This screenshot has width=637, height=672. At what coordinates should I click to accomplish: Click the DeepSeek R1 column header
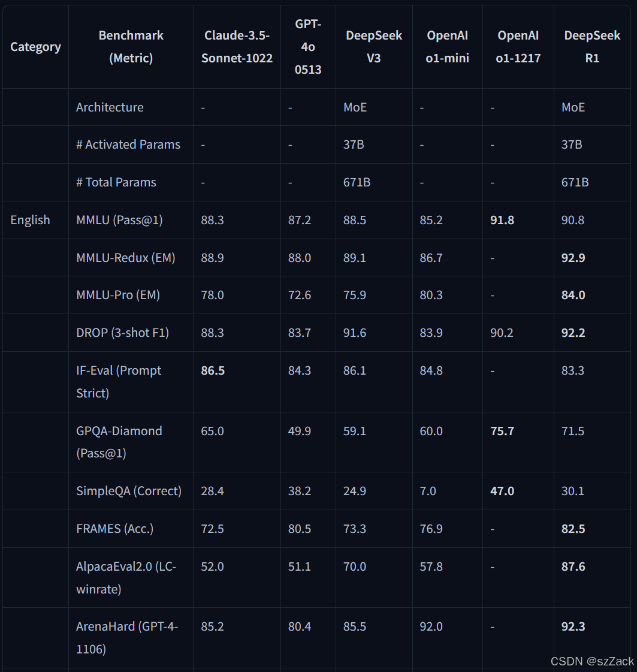tap(592, 47)
